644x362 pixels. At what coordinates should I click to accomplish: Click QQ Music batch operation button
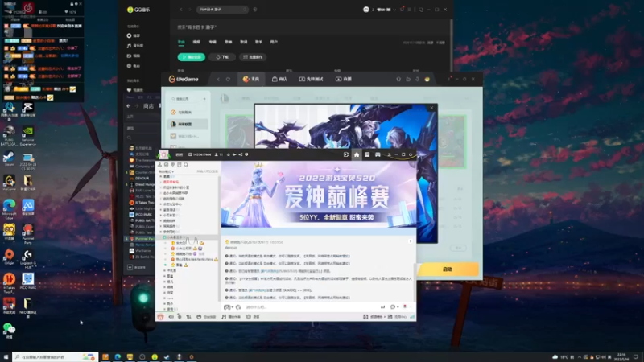pos(253,57)
